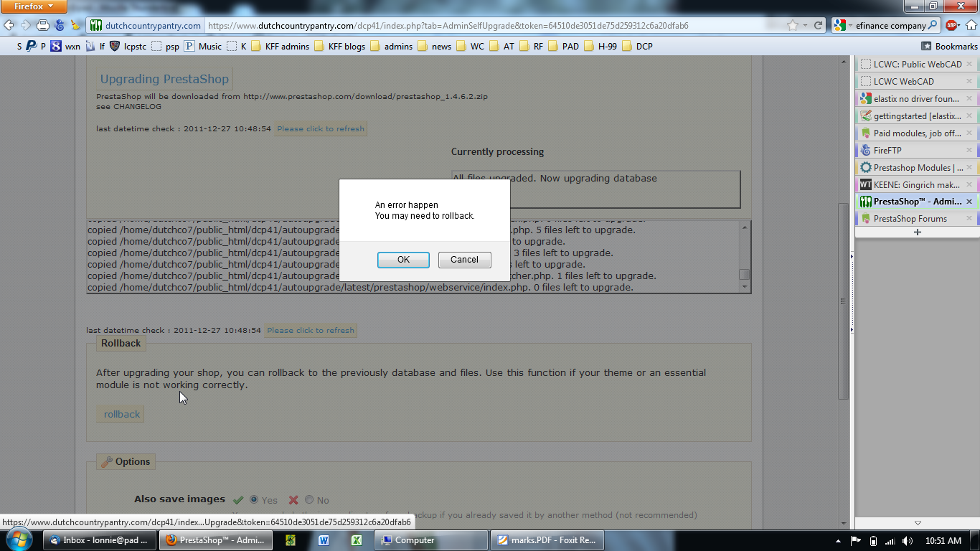Open the 'lcpstc' bookmark
The width and height of the screenshot is (980, 551).
128,46
